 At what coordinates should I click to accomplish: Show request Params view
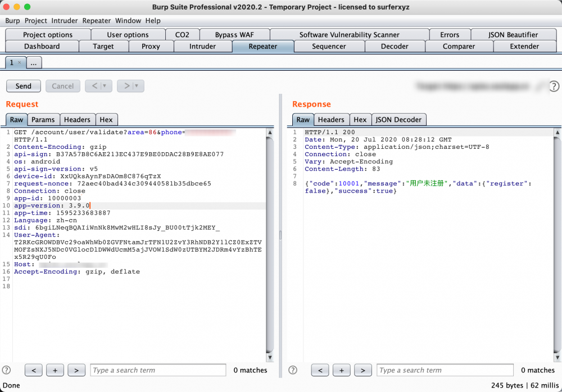[x=43, y=120]
